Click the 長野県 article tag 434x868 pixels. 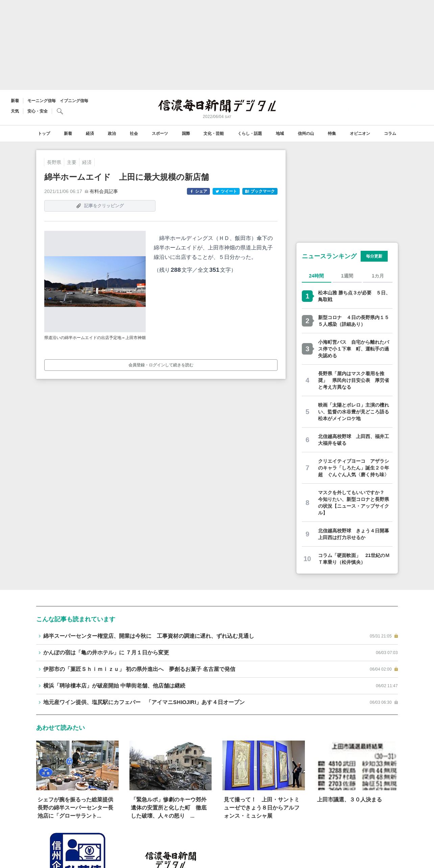click(54, 162)
